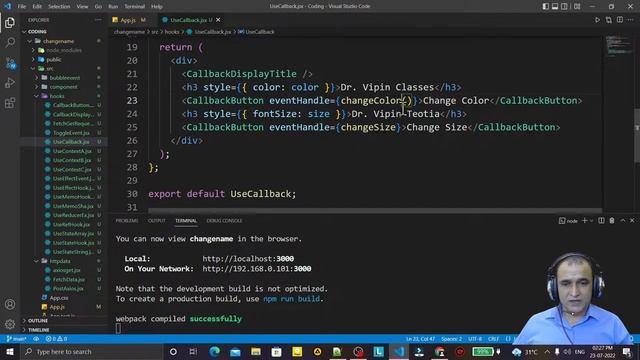Open the git branch main status item
Viewport: 640px width, 360px height.
[x=16, y=339]
